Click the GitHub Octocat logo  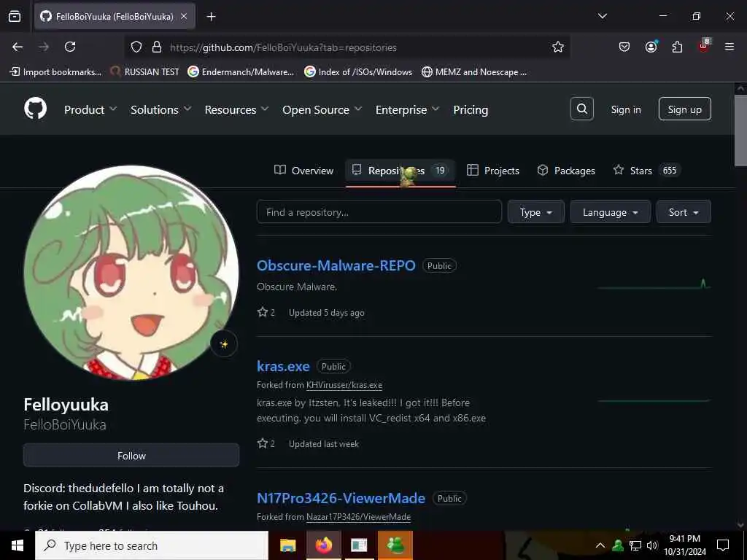pyautogui.click(x=35, y=109)
